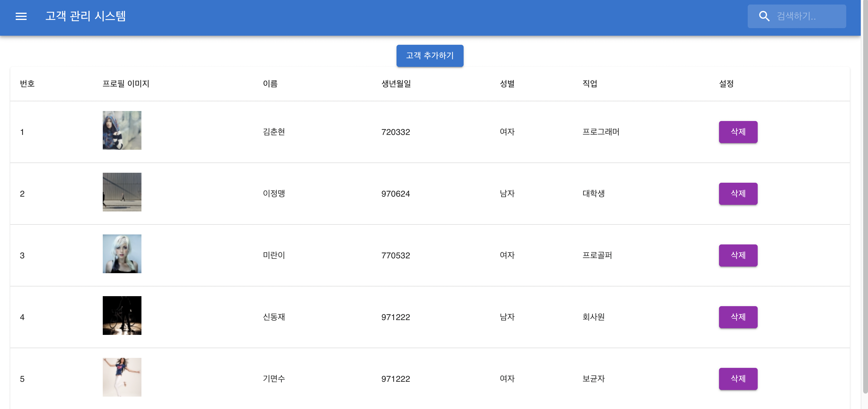Open the hamburger navigation menu
The image size is (868, 409).
pos(21,17)
